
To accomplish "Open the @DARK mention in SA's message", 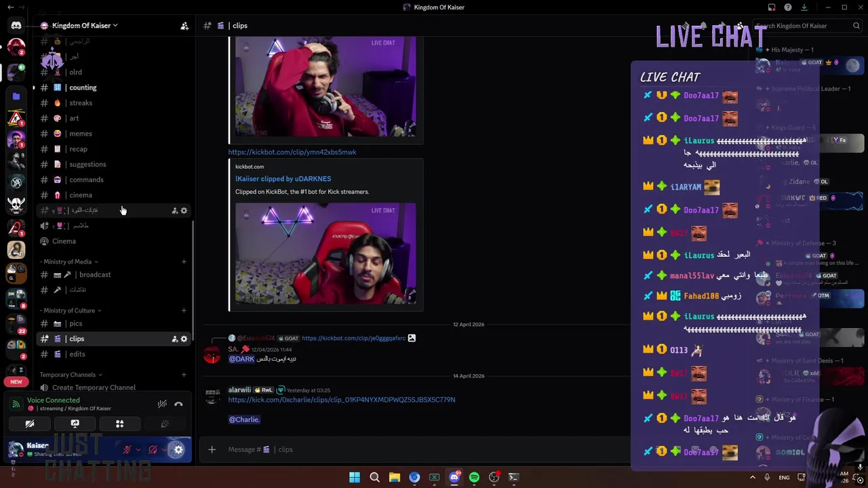I will [241, 359].
